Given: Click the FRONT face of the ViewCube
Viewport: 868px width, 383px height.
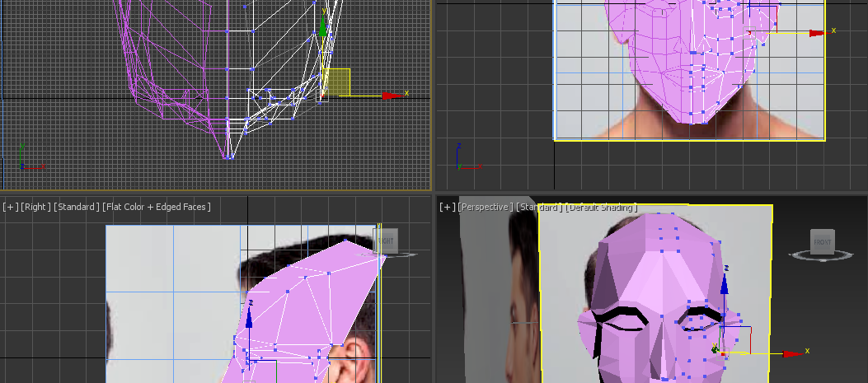Looking at the screenshot, I should 822,242.
